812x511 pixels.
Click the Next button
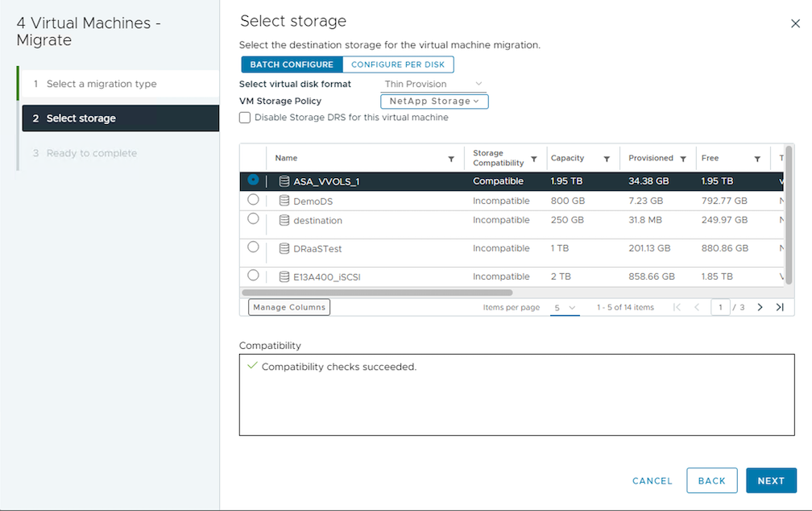[771, 480]
